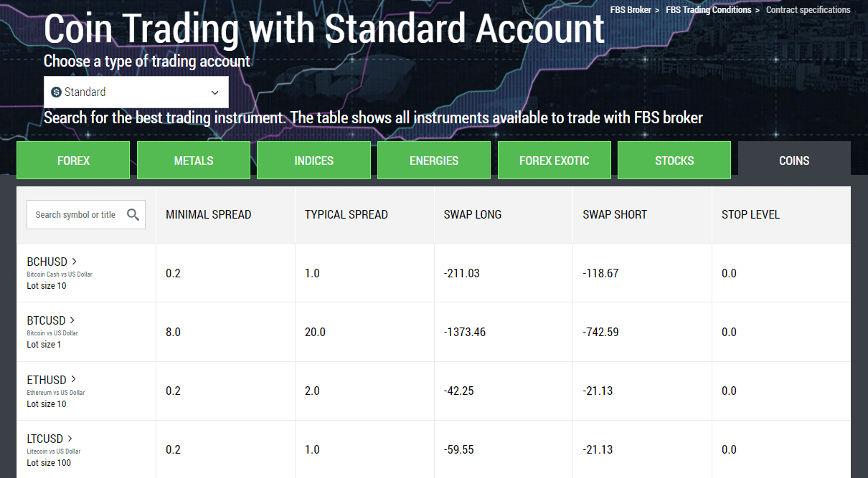Select the ENERGIES tab

tap(434, 161)
